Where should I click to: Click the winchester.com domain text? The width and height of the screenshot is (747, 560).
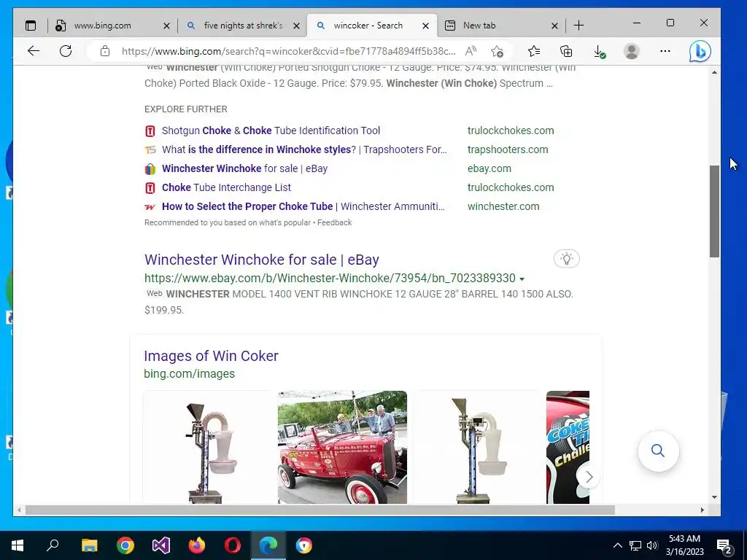coord(503,206)
